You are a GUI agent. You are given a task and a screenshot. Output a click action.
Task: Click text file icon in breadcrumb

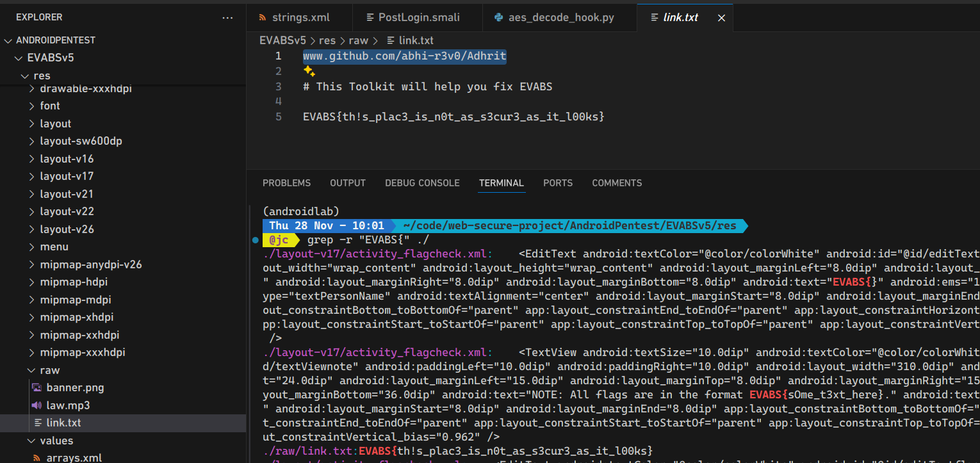point(391,40)
